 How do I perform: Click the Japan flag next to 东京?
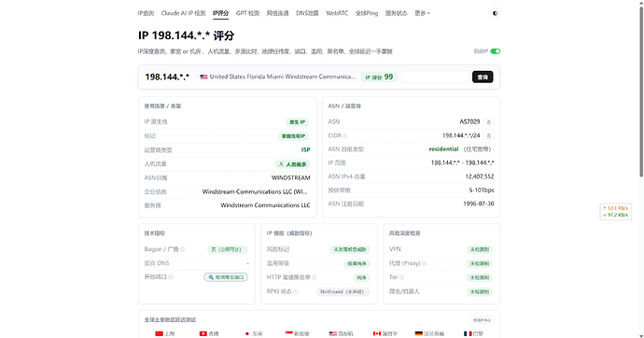246,333
